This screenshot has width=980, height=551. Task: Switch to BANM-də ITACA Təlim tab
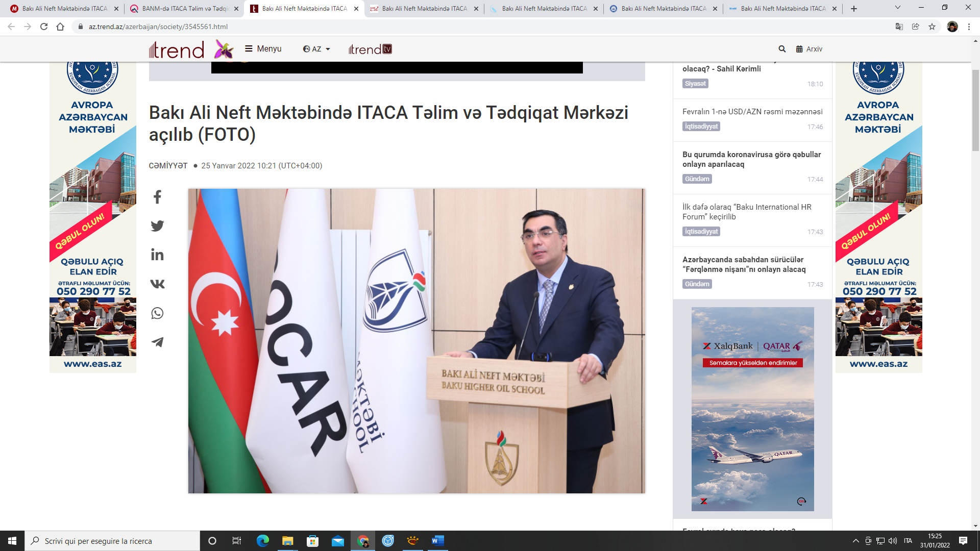pos(184,9)
